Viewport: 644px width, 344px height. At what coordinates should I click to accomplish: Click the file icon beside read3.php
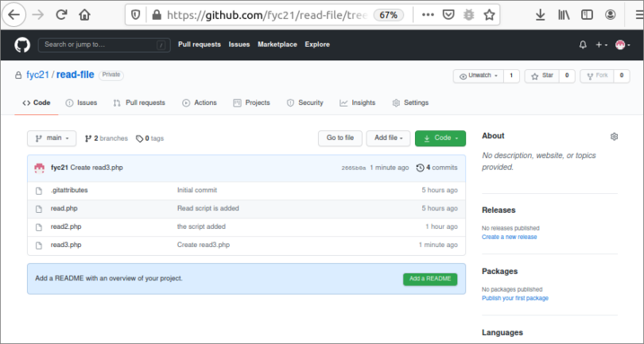(x=39, y=245)
